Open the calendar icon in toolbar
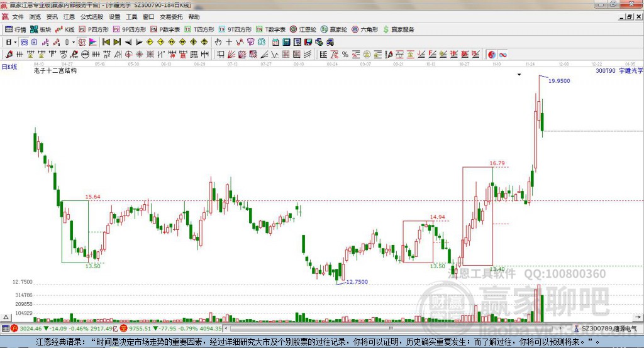Screen dimensions: 644x348 coord(275,42)
